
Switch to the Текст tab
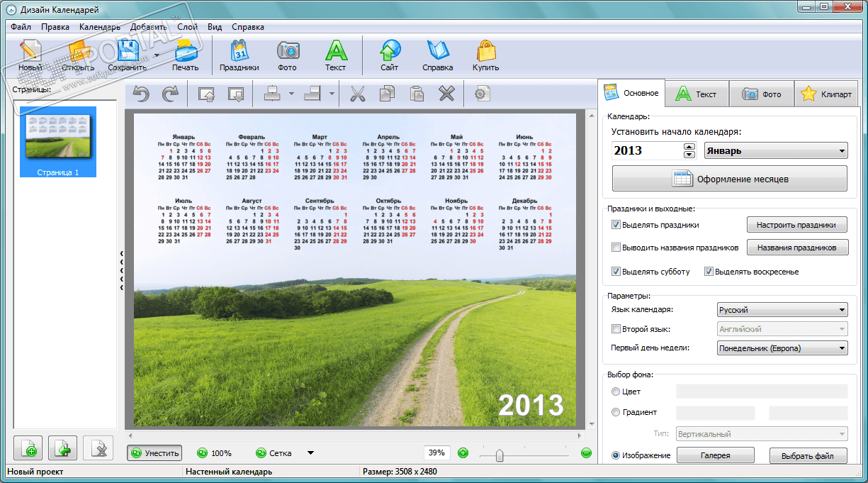click(697, 94)
